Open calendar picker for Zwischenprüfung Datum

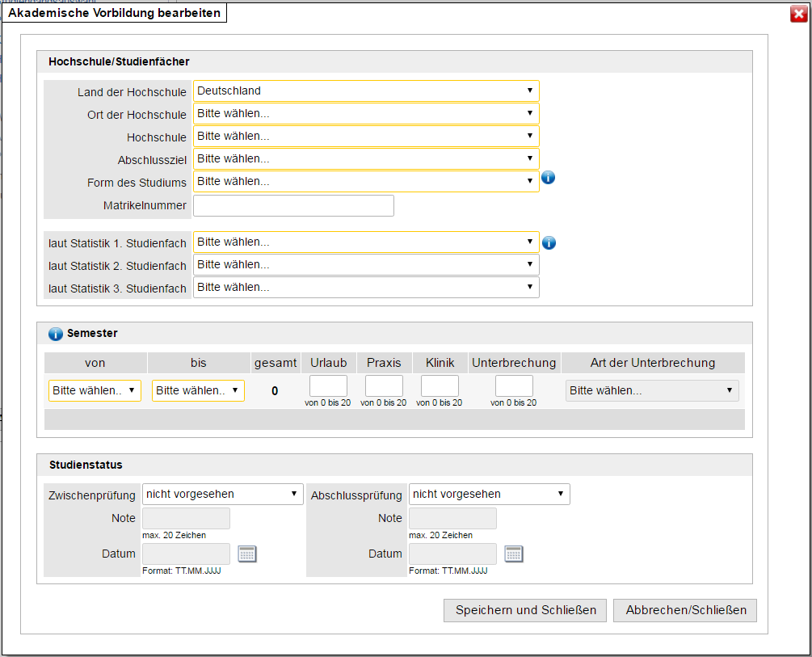pos(247,554)
